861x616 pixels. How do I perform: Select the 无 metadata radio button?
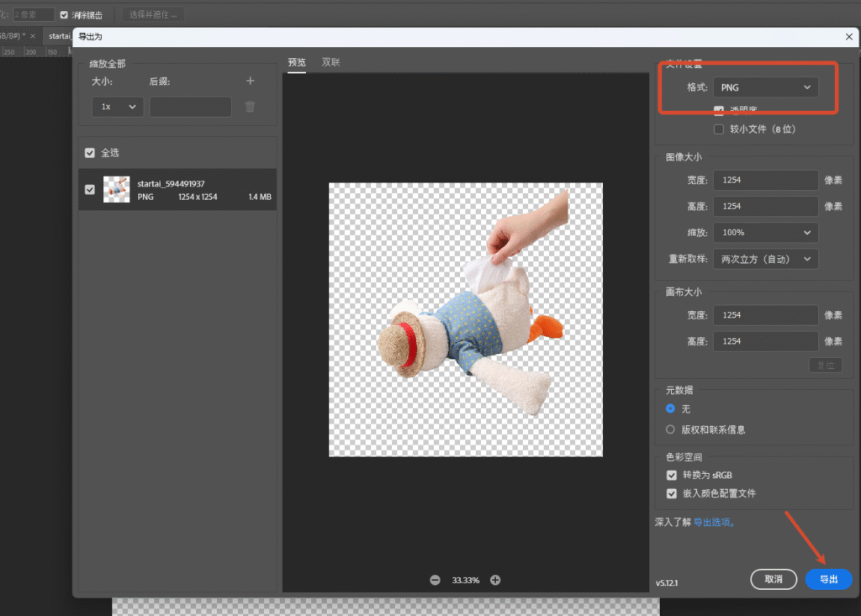coord(670,408)
